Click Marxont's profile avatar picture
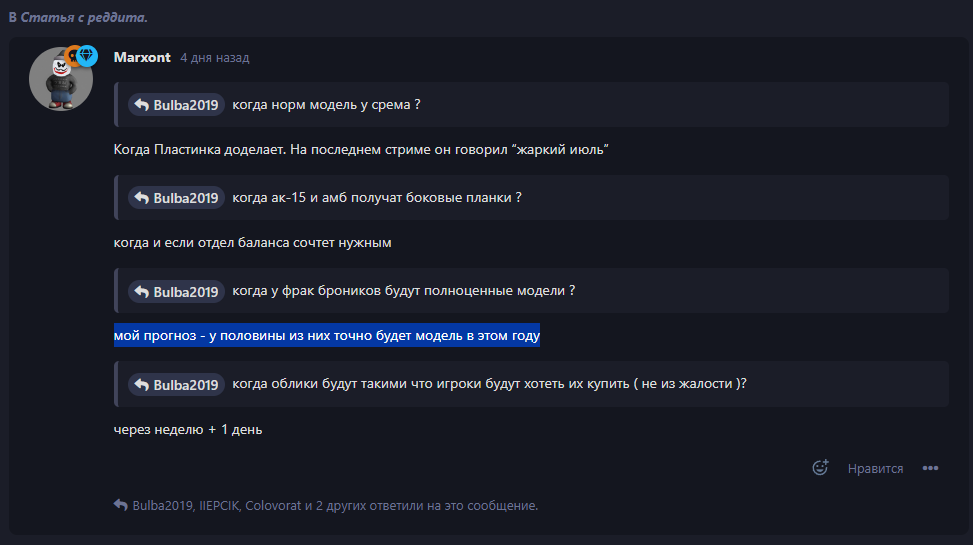 pos(60,79)
